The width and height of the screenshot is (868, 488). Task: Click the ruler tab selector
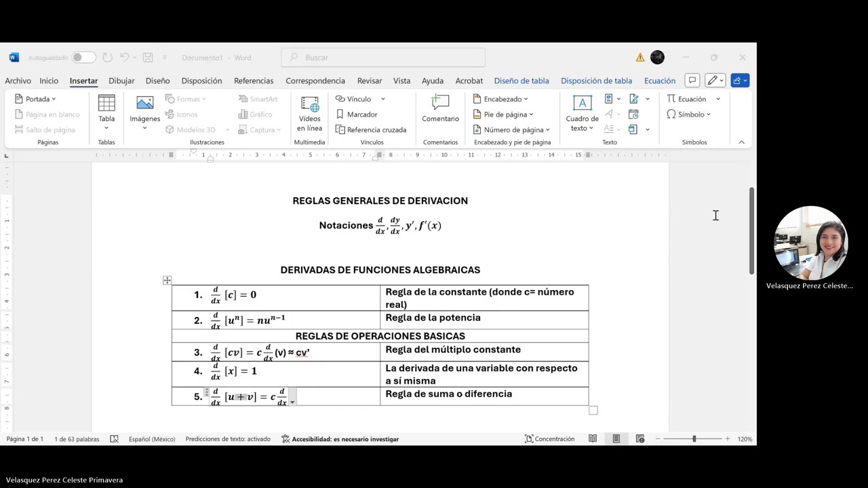[7, 155]
